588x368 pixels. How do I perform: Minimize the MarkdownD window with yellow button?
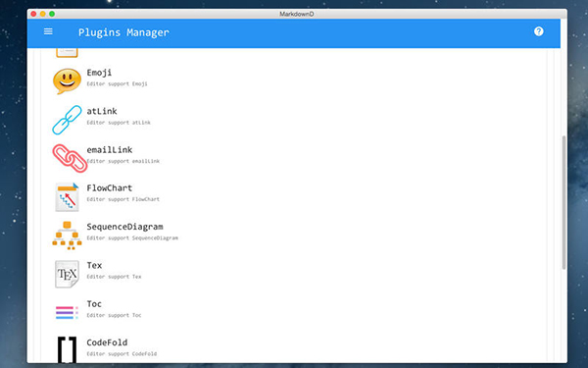pos(43,14)
